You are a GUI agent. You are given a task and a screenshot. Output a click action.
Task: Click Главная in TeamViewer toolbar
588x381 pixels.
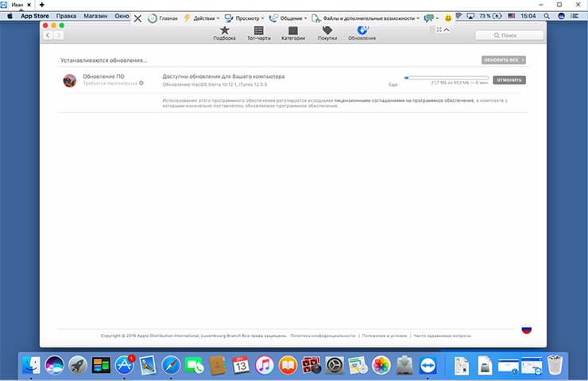tap(163, 18)
